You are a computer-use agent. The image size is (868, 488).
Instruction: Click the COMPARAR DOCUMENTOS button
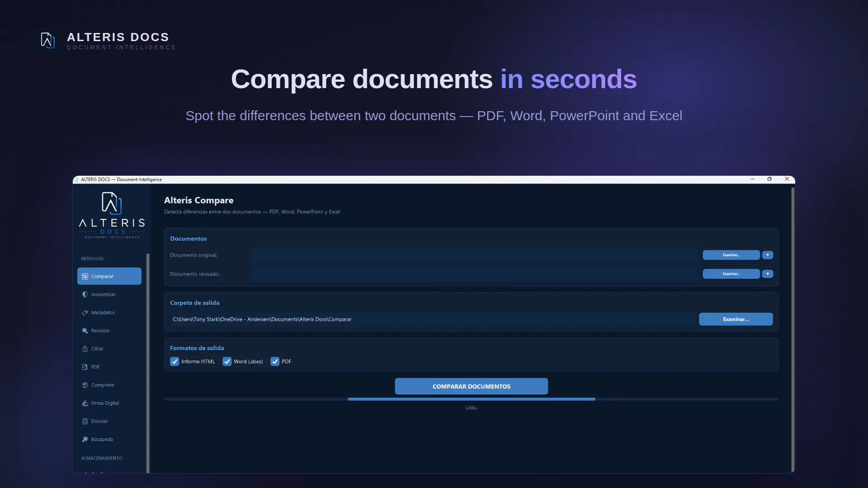click(471, 386)
